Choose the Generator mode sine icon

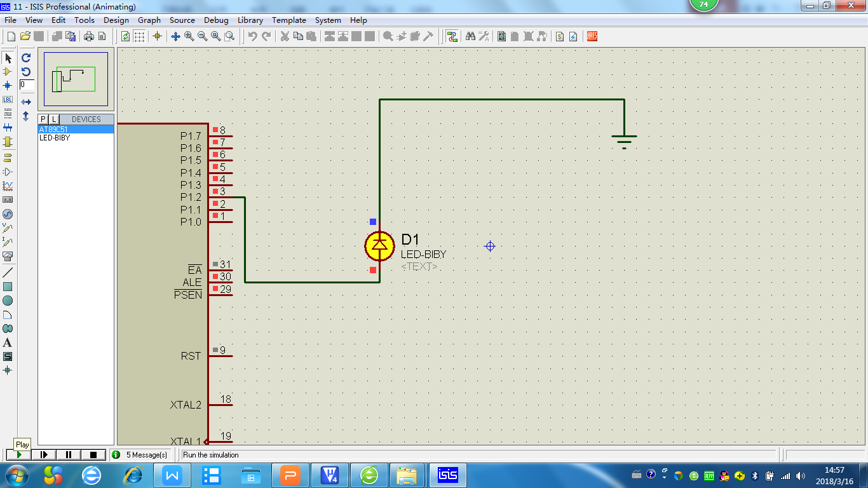pos(8,214)
